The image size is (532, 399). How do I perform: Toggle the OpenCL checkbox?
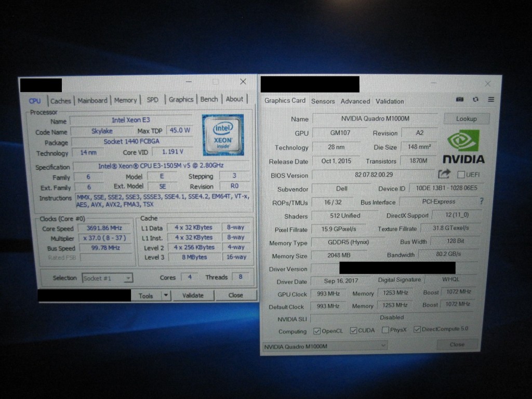317,331
